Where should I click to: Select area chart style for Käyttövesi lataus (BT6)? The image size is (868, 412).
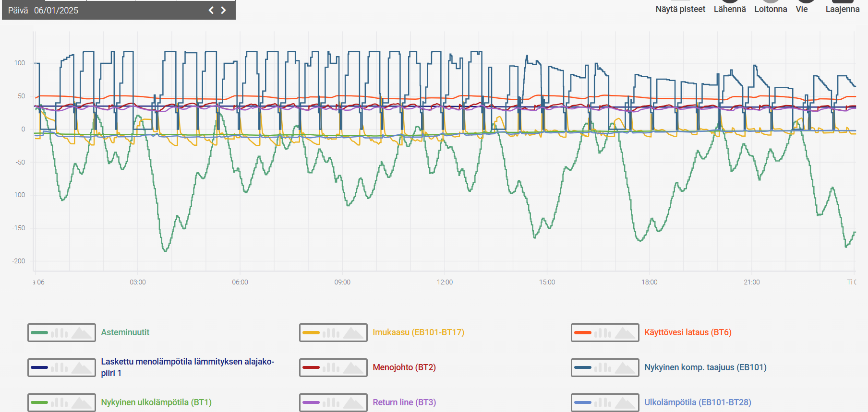[x=625, y=332]
